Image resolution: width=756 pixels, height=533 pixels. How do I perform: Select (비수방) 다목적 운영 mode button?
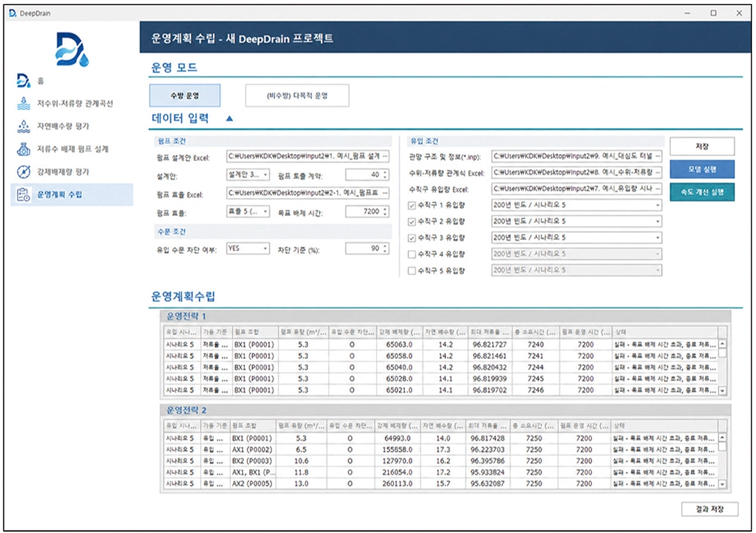(297, 96)
